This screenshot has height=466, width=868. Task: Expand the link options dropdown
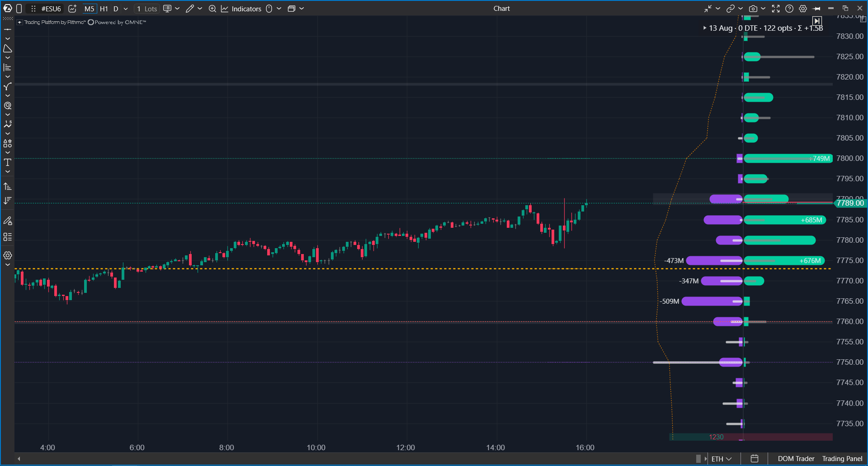[741, 9]
